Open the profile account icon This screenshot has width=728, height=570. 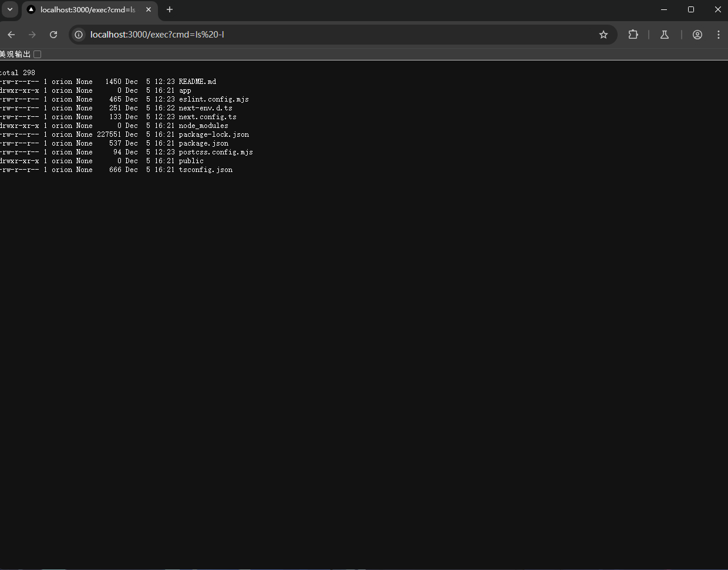(x=697, y=35)
